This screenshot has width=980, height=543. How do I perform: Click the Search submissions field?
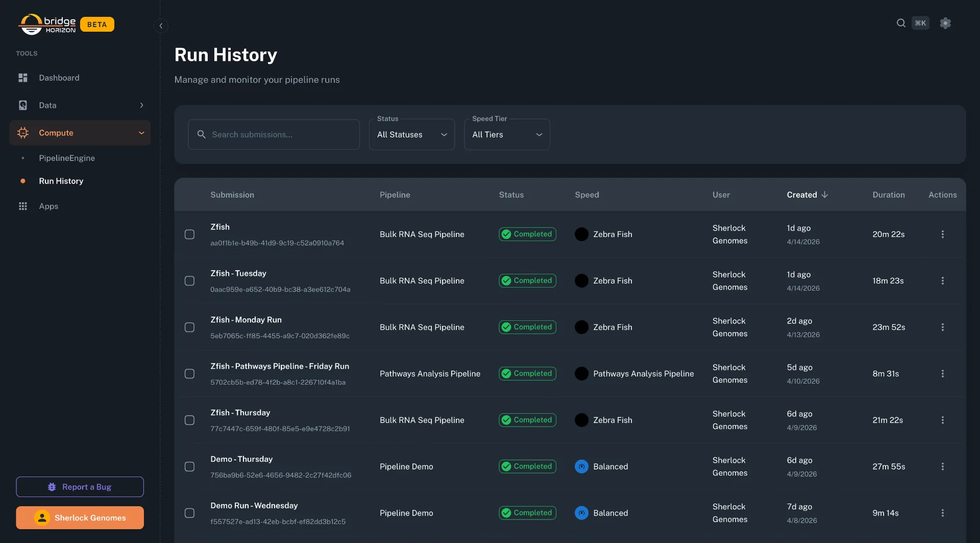click(274, 134)
